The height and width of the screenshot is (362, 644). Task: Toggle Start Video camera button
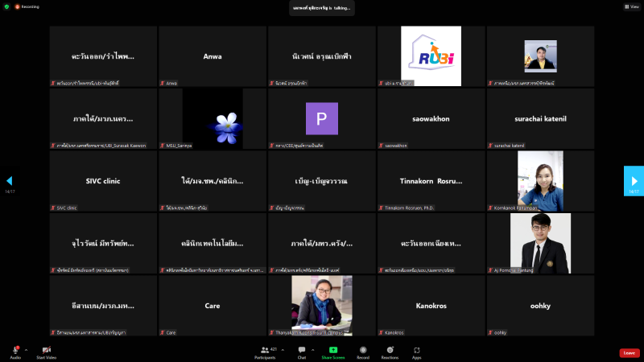pos(46,350)
